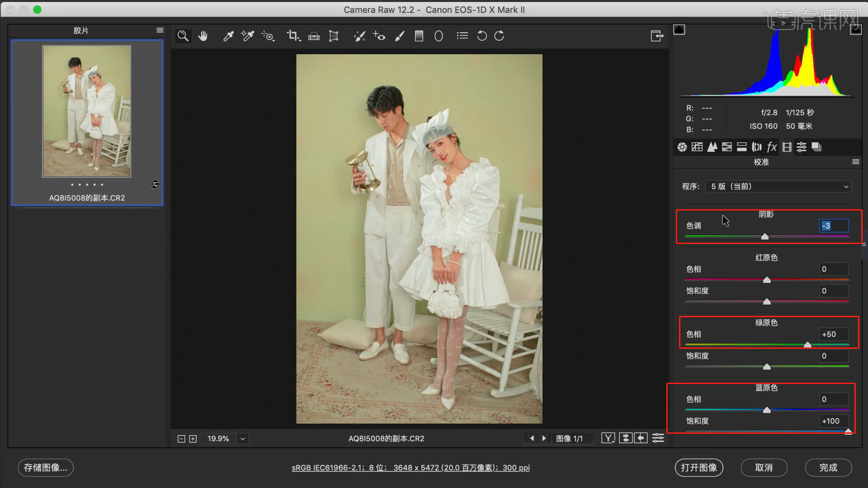Rotate image counterclockwise
This screenshot has height=488, width=868.
pos(482,36)
